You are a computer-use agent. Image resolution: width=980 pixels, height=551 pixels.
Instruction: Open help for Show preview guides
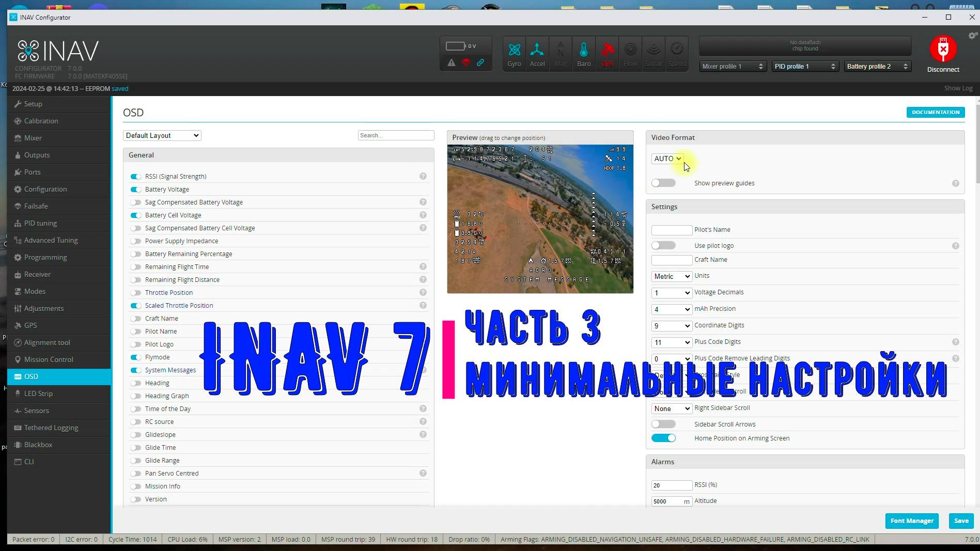click(x=956, y=183)
